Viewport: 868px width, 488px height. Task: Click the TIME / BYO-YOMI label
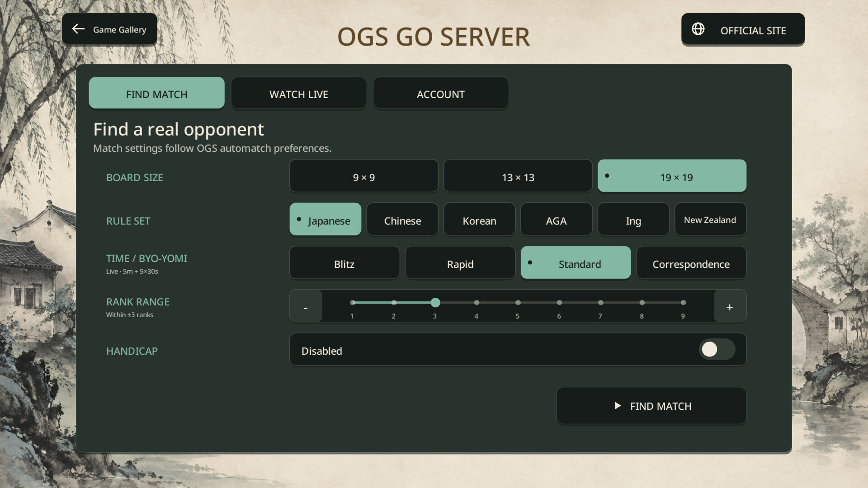[x=146, y=258]
